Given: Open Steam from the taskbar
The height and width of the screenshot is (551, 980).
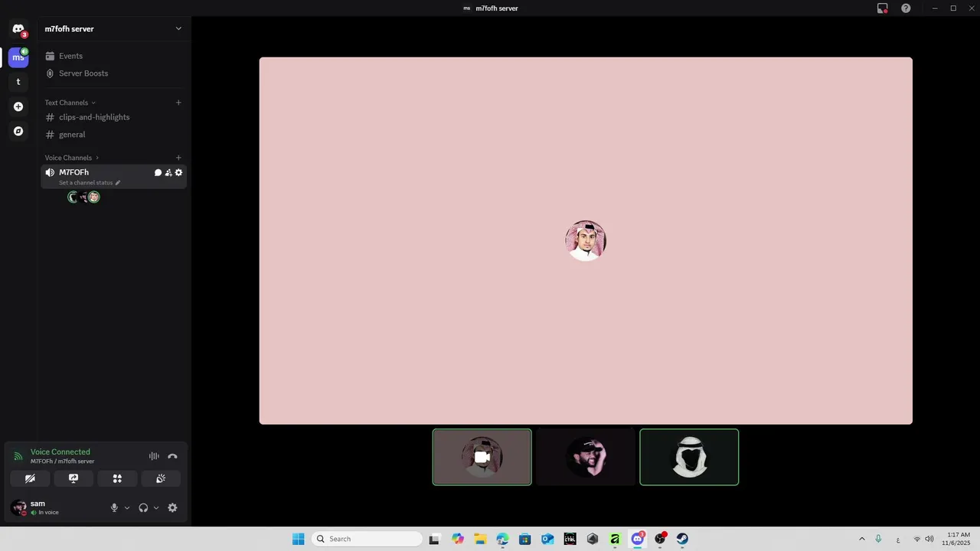Looking at the screenshot, I should (682, 539).
